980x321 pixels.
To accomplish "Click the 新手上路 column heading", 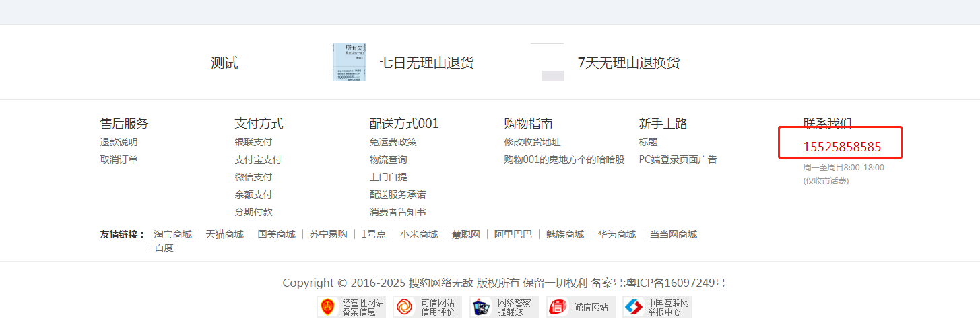I will pos(663,124).
